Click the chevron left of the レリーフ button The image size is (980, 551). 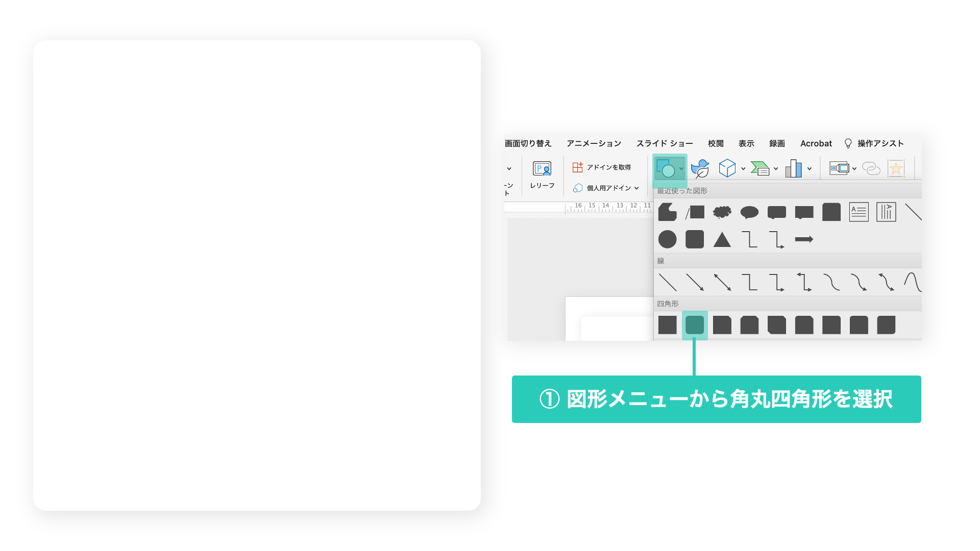(x=509, y=168)
